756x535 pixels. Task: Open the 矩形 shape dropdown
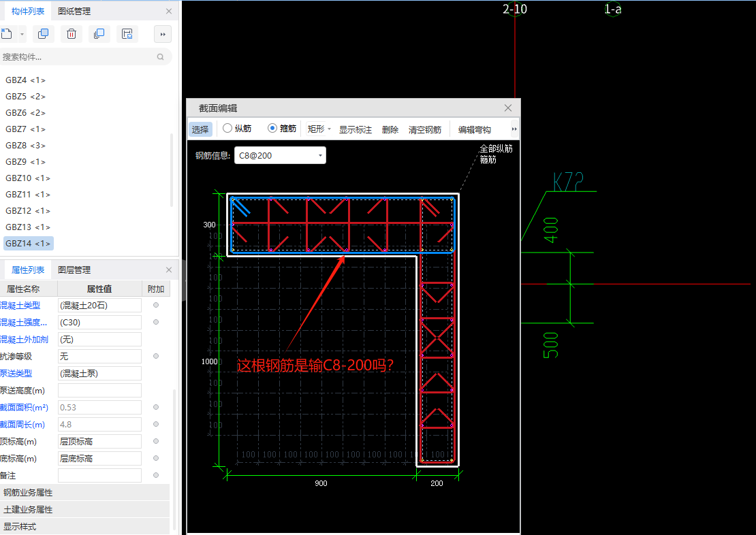click(x=319, y=129)
